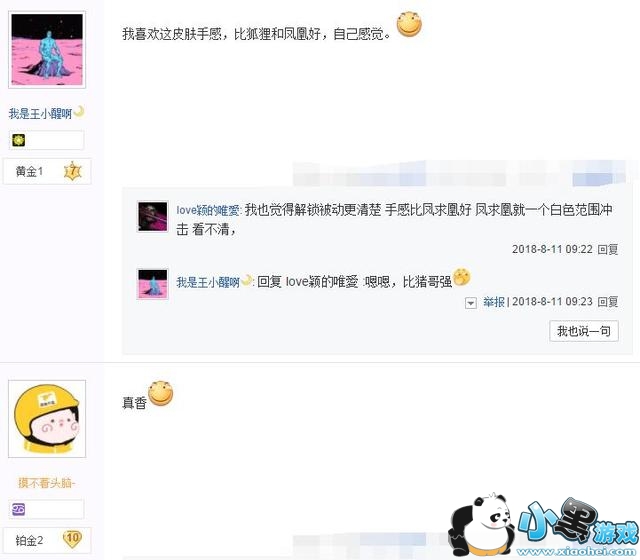Report the comment with 举报 link
The height and width of the screenshot is (560, 640).
[x=494, y=302]
